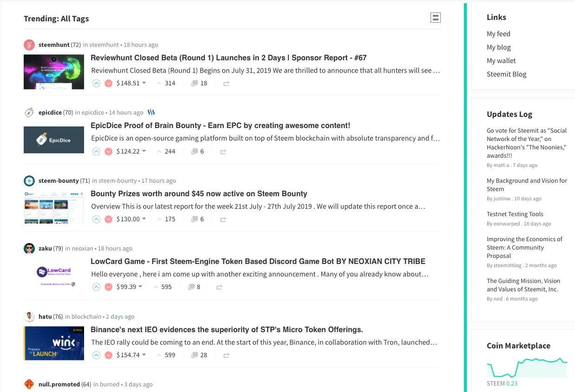Screen dimensions: 575x392
Task: Open comments on Reviewhunt post with 18 replies
Action: click(199, 83)
